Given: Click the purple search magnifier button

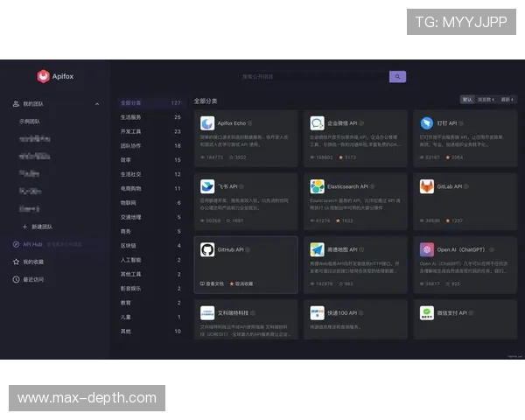Looking at the screenshot, I should [x=397, y=77].
